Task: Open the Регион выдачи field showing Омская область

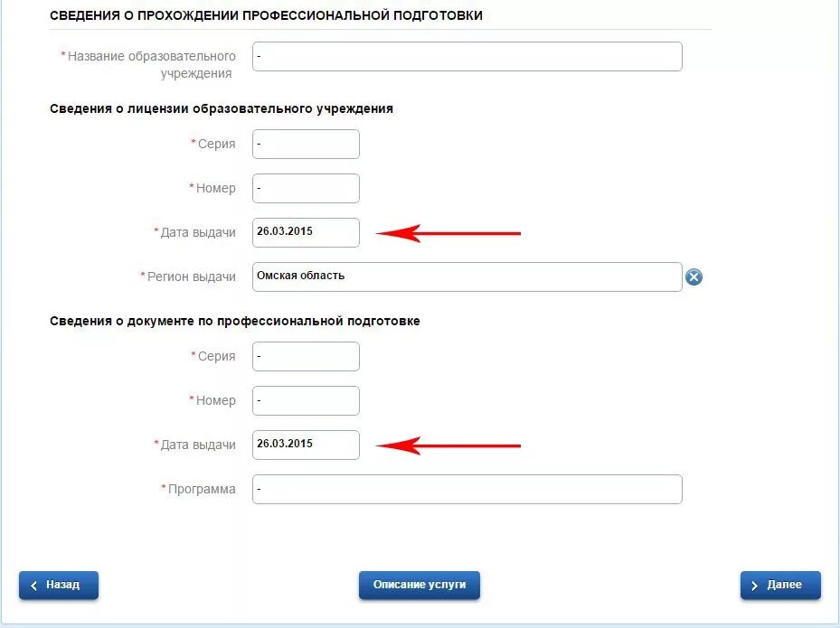Action: (467, 277)
